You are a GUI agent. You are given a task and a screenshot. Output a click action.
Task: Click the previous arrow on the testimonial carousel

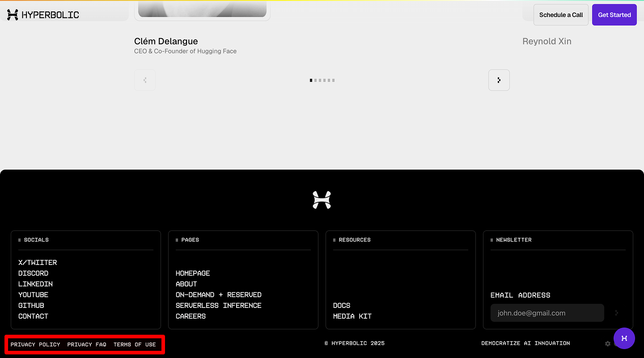pos(144,80)
